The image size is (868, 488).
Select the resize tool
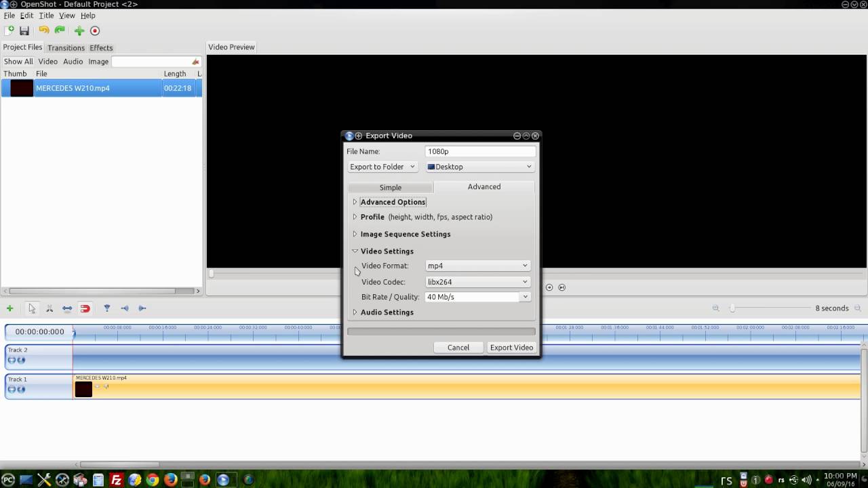(67, 308)
